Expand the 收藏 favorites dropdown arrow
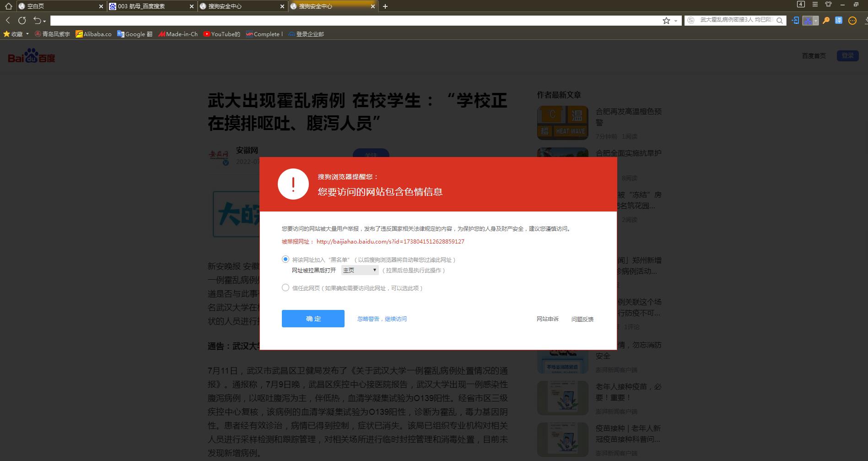The width and height of the screenshot is (868, 461). 27,34
